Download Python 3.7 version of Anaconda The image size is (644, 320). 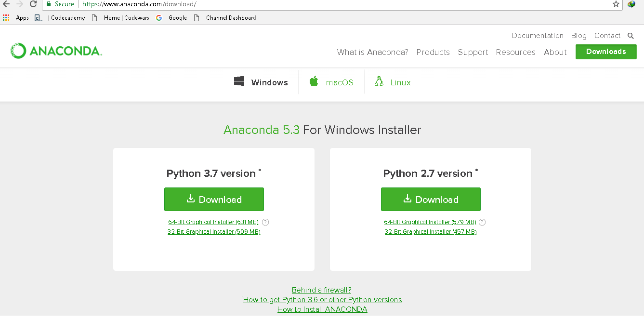(x=214, y=199)
